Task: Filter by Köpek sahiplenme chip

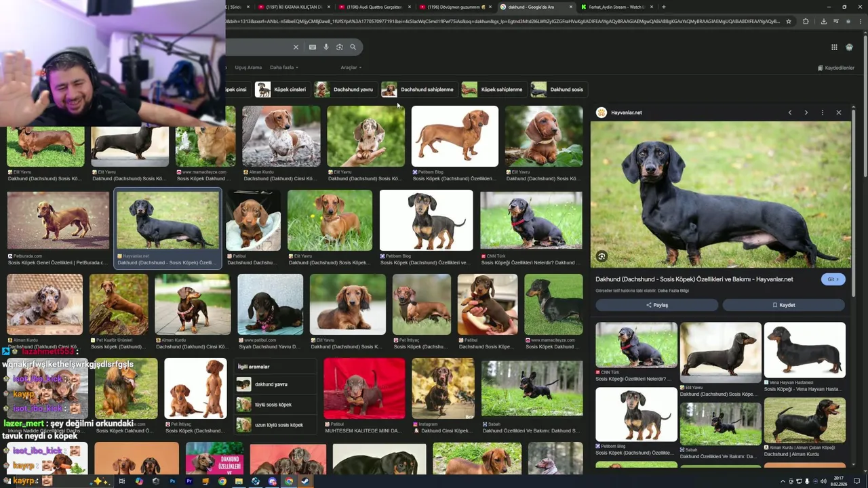Action: (x=493, y=89)
